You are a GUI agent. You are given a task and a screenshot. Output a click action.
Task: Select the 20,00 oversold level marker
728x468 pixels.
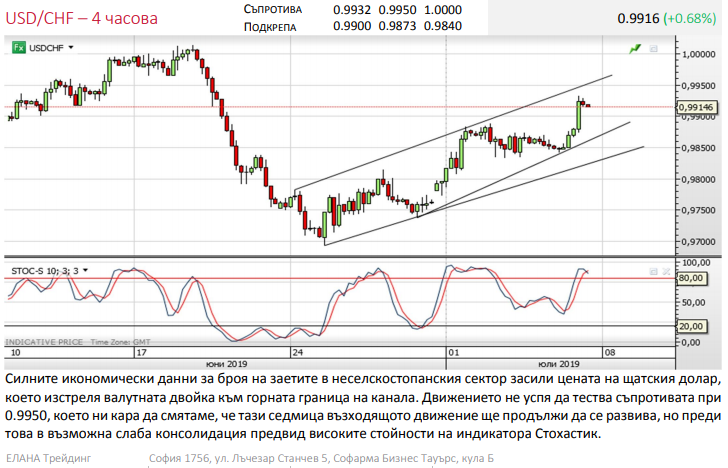(x=691, y=326)
